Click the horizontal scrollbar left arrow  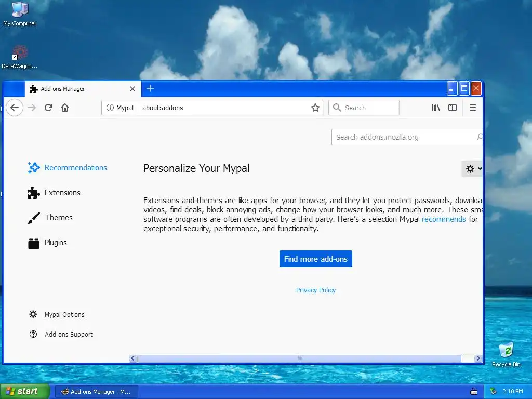click(x=132, y=358)
